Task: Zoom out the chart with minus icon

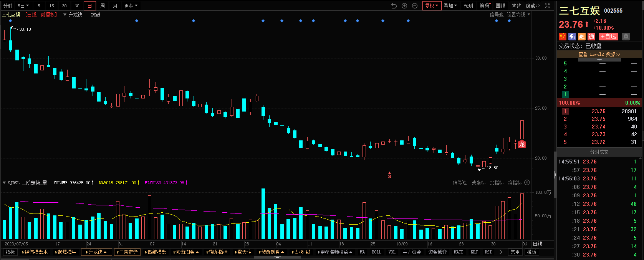Action: click(x=415, y=6)
